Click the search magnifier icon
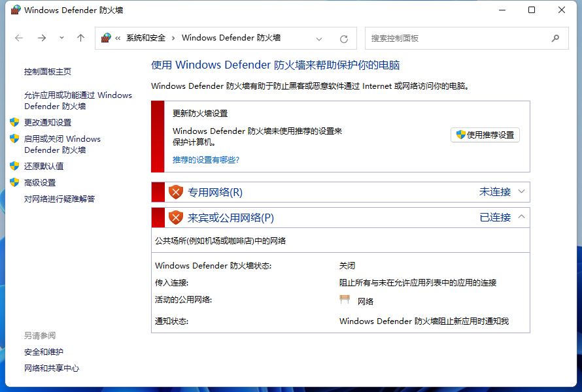 [555, 38]
